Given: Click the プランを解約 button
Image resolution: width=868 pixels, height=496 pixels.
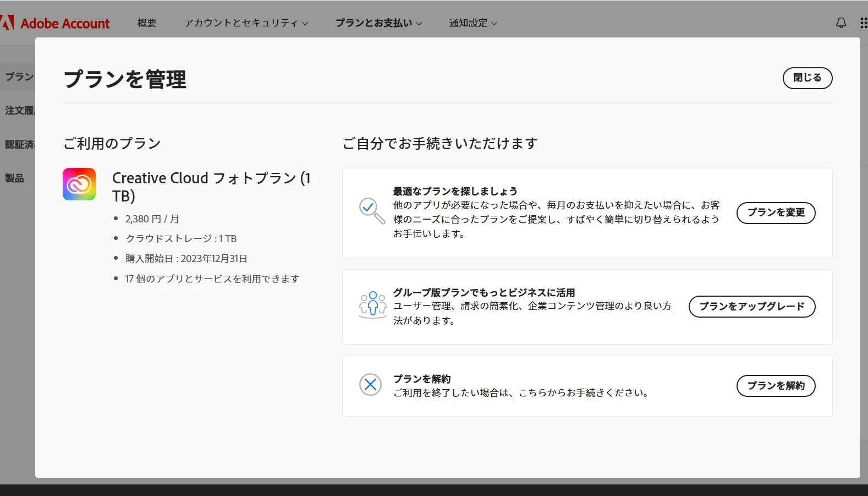Looking at the screenshot, I should point(776,386).
